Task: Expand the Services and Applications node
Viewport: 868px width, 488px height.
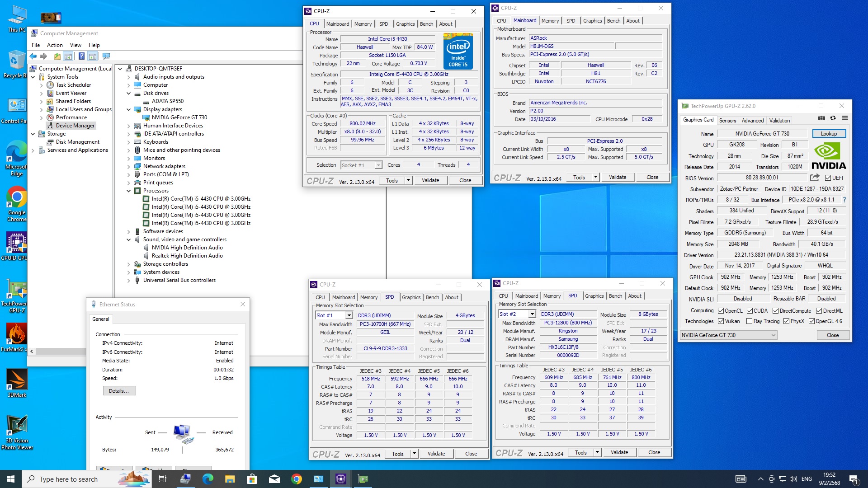Action: (33, 150)
